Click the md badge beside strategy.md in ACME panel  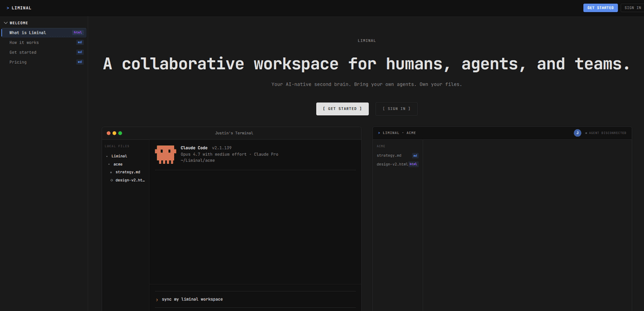pyautogui.click(x=415, y=155)
